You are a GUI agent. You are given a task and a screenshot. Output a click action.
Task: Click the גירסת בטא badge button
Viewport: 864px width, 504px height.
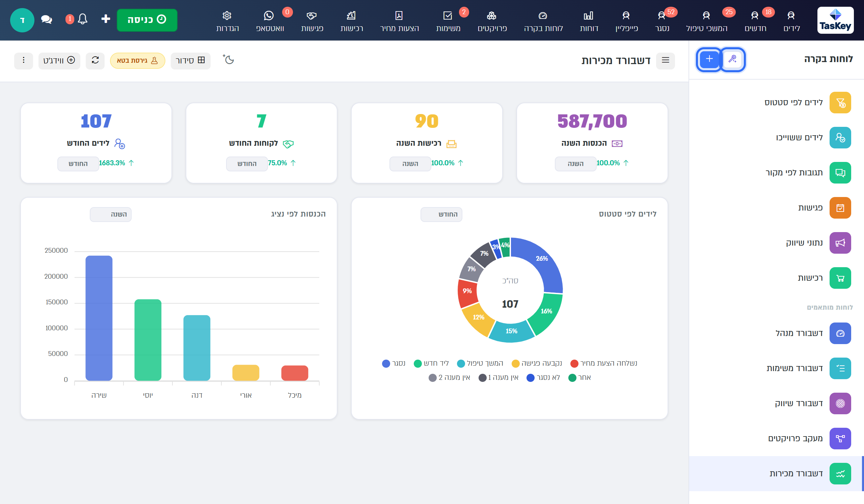[x=137, y=61]
